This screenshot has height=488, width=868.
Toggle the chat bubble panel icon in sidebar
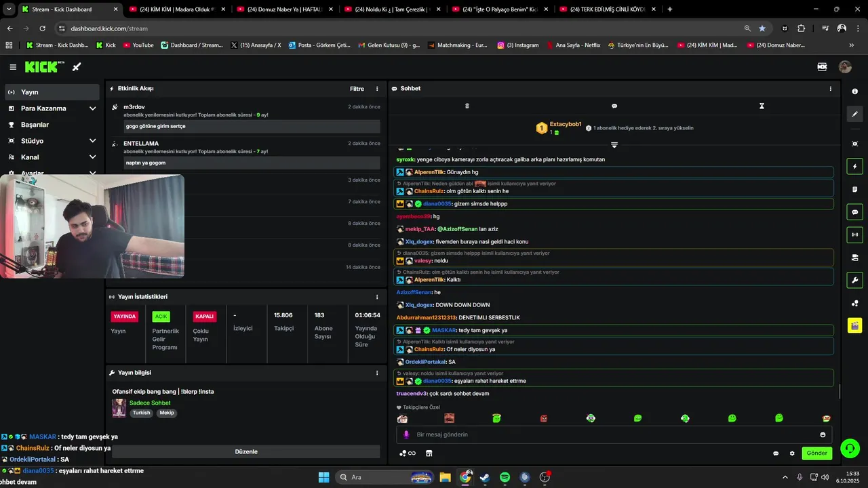pos(854,212)
